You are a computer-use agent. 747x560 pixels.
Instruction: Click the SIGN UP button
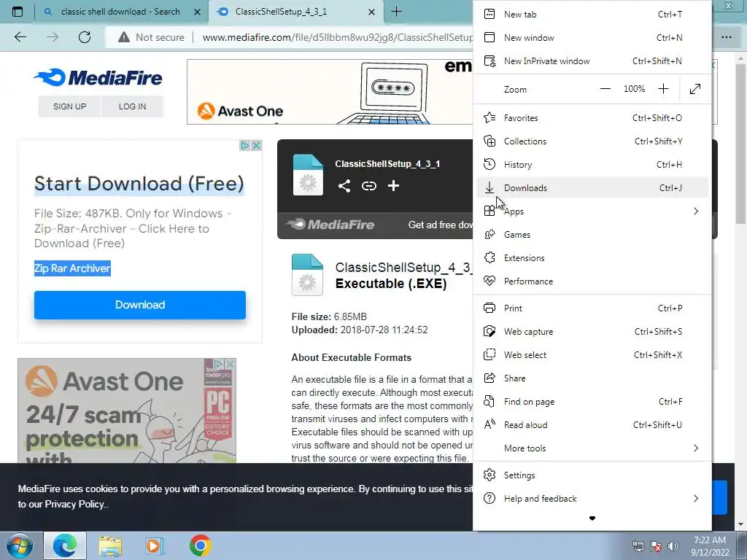[69, 106]
